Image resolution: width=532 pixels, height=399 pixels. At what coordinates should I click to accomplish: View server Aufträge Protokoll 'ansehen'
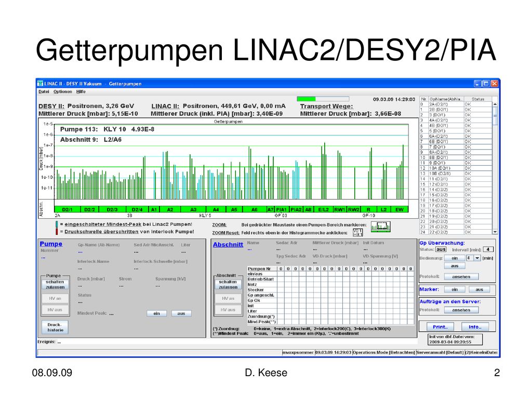pyautogui.click(x=461, y=310)
